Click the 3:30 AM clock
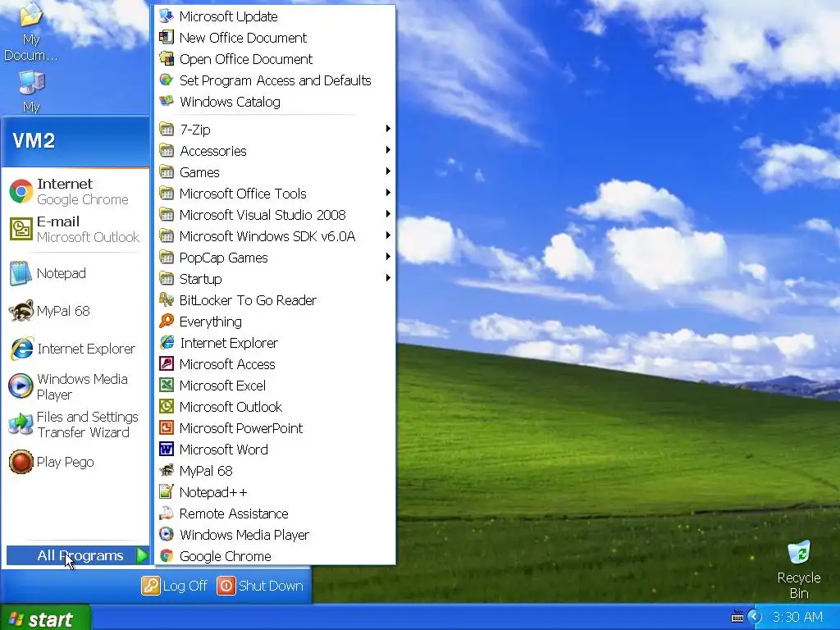840x630 pixels. pyautogui.click(x=797, y=617)
